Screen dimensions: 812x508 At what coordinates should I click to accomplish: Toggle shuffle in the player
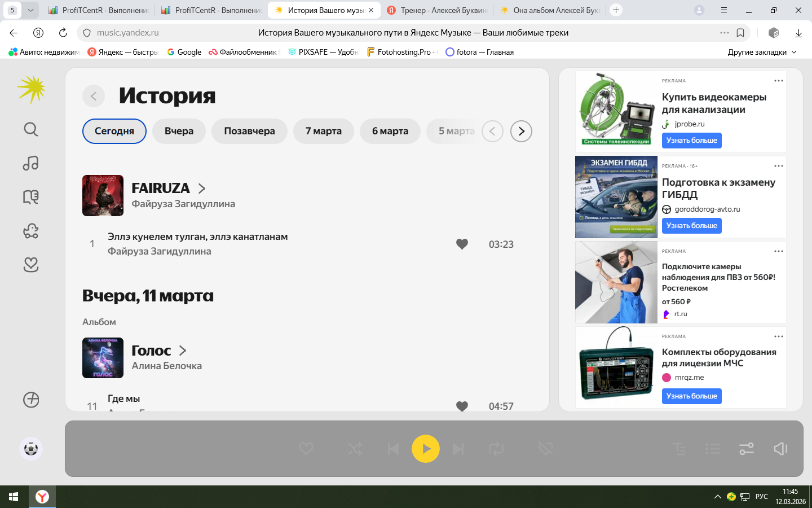click(355, 449)
